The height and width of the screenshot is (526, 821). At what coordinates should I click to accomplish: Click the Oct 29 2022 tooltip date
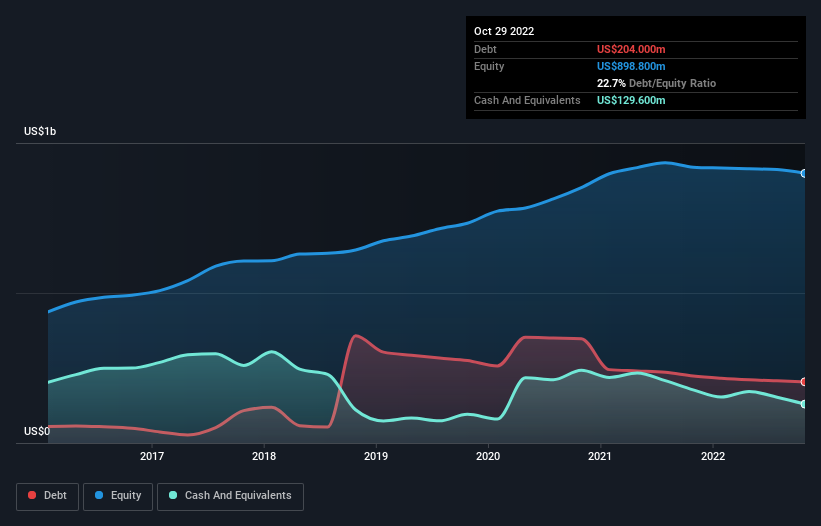[x=504, y=31]
